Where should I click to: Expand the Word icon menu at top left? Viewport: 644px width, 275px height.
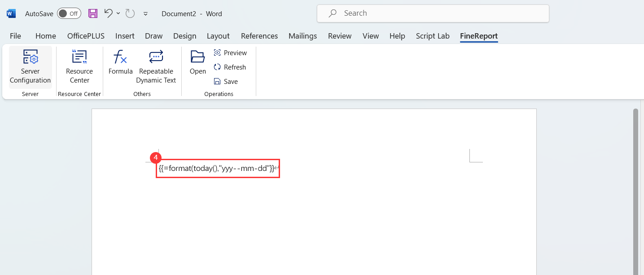click(10, 13)
